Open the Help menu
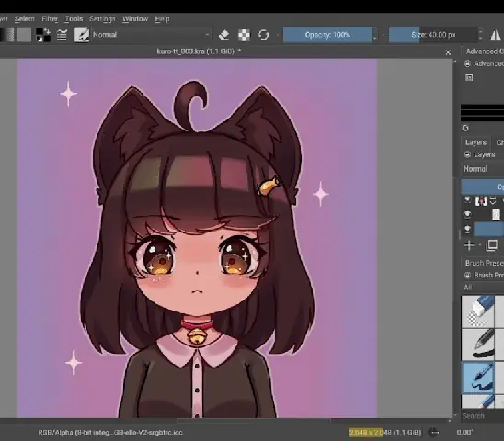Screen dimensions: 504x441 162,19
